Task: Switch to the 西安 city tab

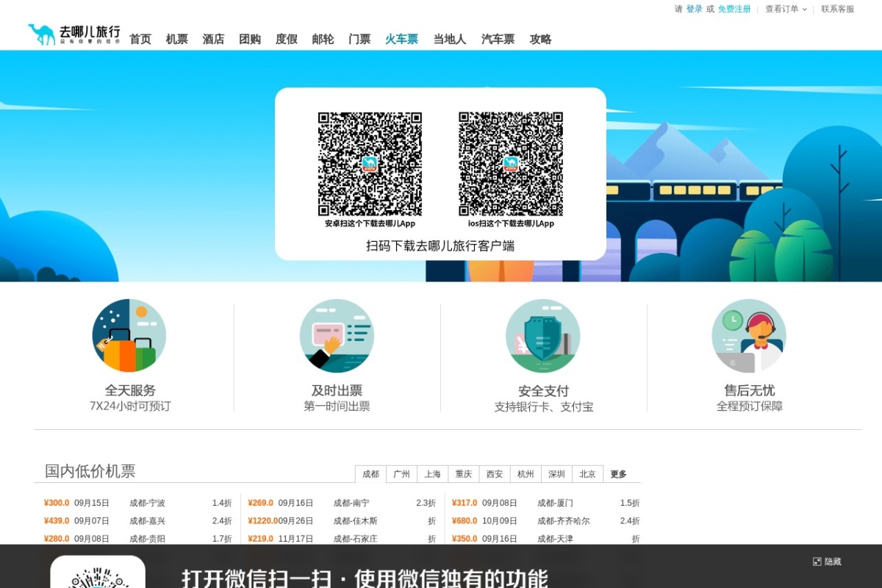Action: click(x=495, y=474)
